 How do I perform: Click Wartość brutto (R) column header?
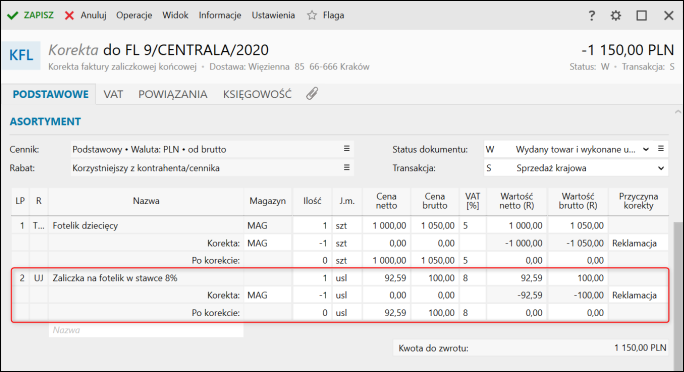(x=578, y=201)
